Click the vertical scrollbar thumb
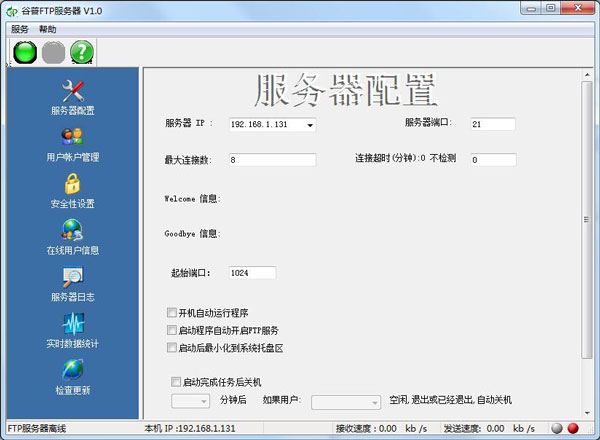 (x=587, y=220)
